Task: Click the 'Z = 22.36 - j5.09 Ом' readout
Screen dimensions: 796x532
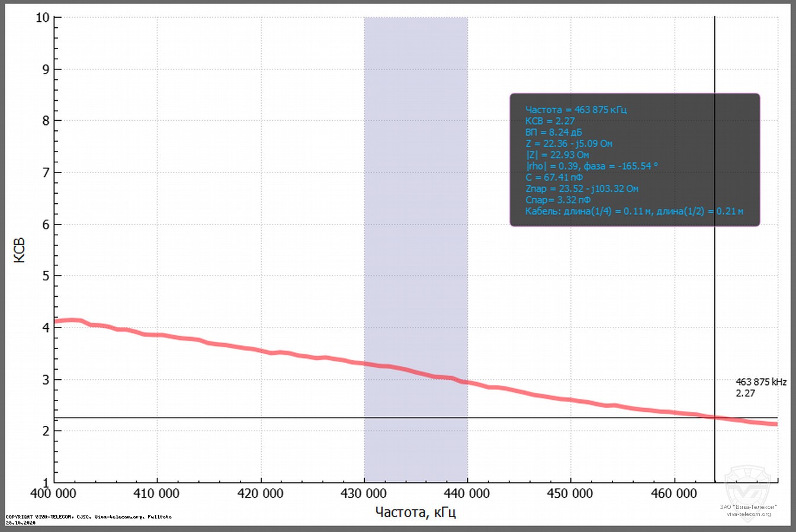Action: [569, 143]
